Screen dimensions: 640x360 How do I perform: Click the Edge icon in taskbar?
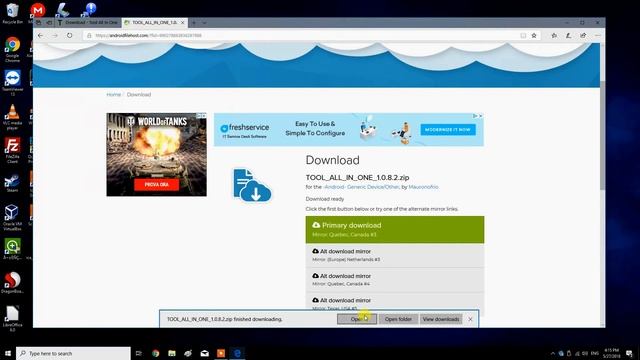point(237,353)
